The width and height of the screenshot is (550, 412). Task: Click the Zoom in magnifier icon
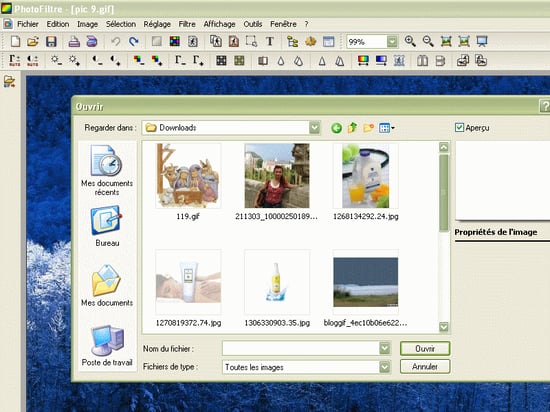[x=410, y=41]
